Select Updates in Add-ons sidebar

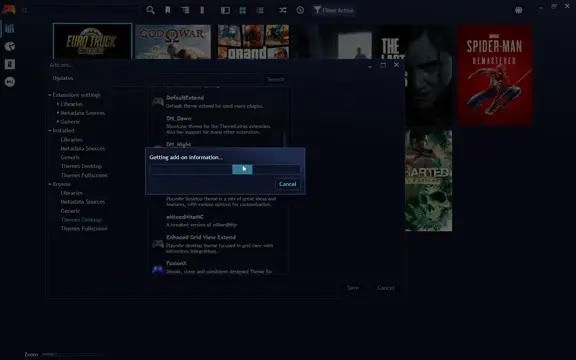[63, 78]
